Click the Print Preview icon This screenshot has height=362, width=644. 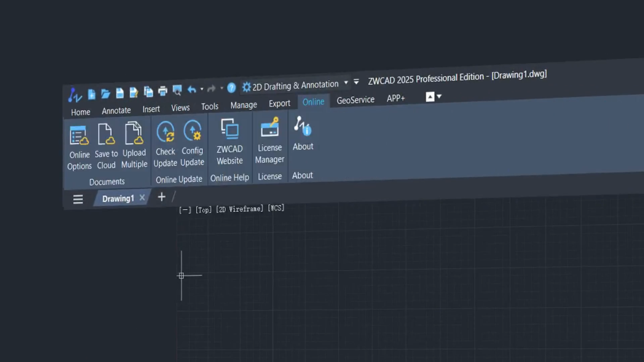click(177, 90)
